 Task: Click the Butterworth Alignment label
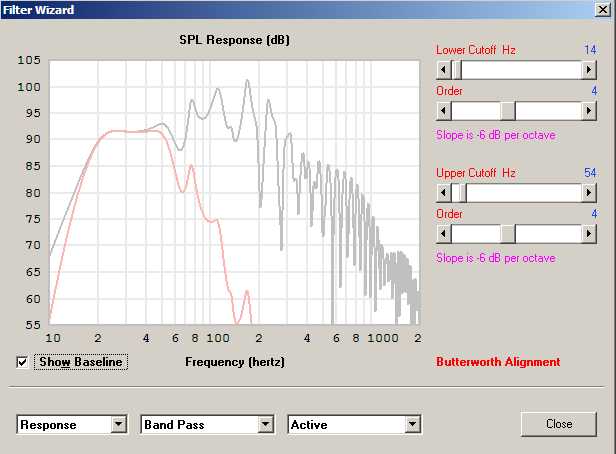tap(498, 362)
